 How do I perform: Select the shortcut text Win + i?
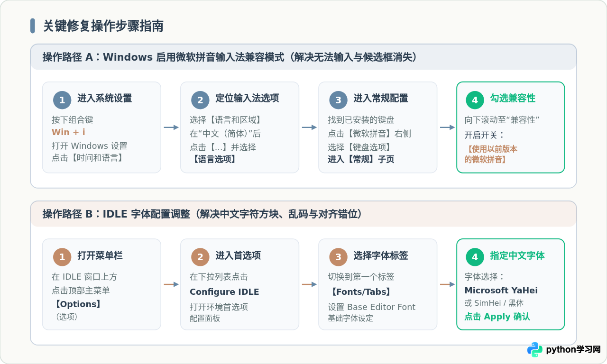68,132
